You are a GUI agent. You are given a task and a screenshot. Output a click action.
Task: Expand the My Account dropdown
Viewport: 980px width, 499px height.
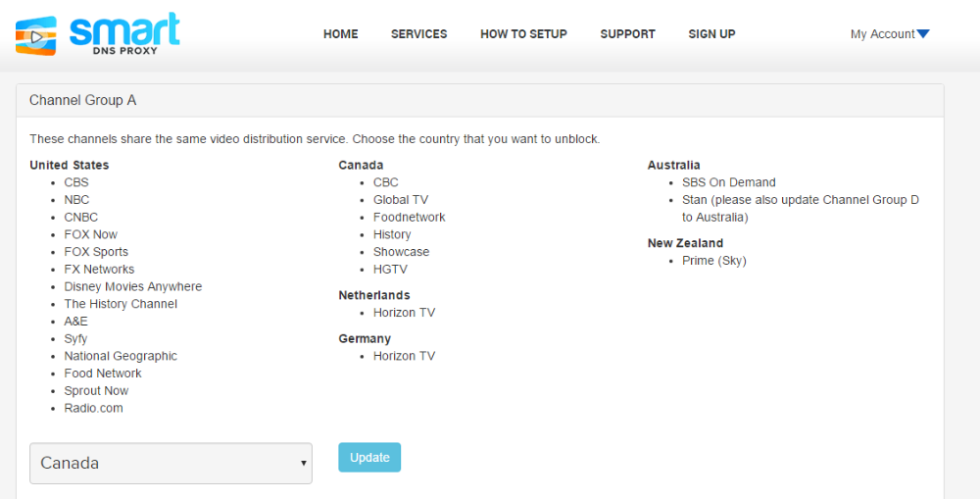tap(890, 34)
